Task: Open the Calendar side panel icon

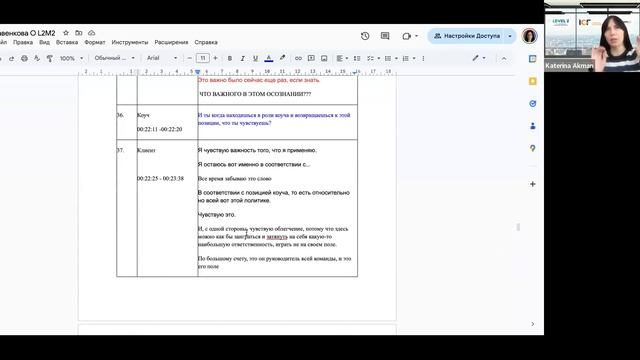Action: point(533,59)
